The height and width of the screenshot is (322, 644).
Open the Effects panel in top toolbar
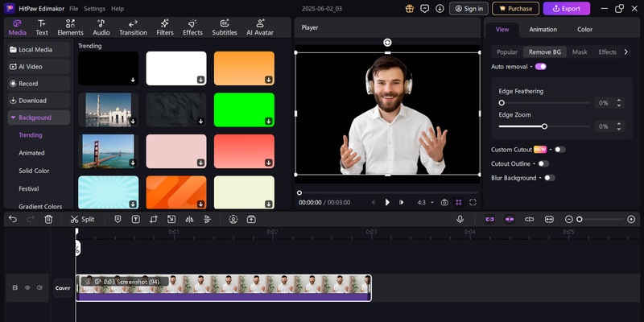coord(192,27)
